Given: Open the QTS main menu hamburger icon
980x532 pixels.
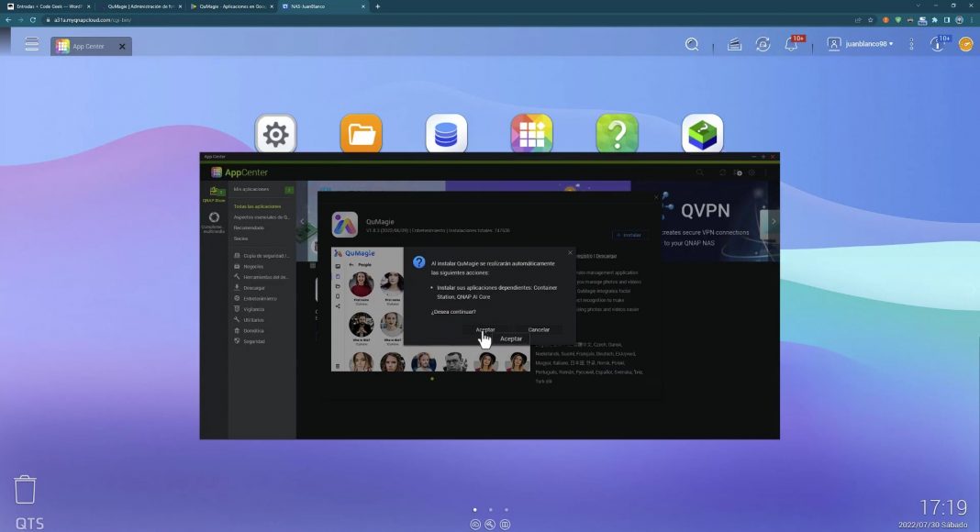Looking at the screenshot, I should [32, 44].
